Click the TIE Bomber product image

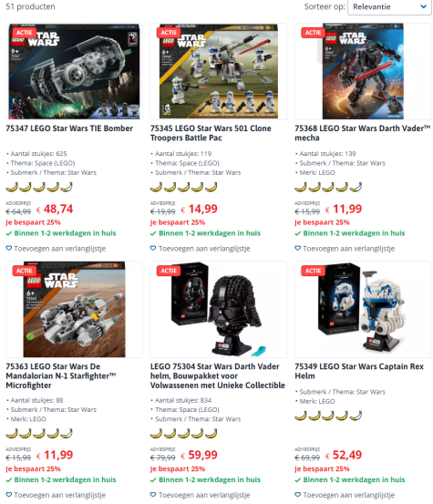[74, 71]
